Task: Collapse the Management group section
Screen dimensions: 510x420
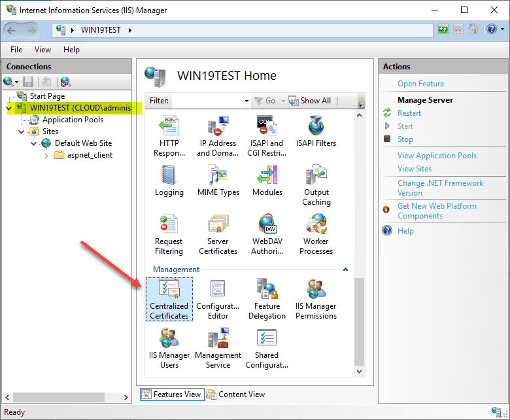Action: coord(345,270)
